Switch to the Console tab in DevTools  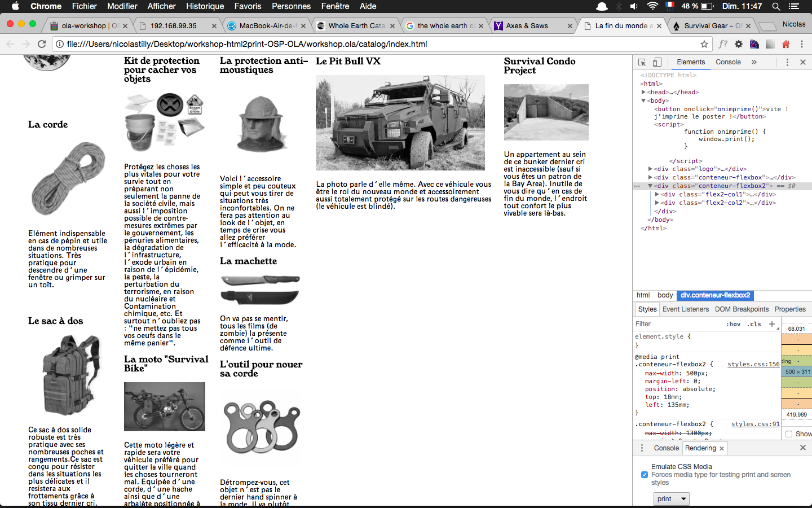point(728,62)
